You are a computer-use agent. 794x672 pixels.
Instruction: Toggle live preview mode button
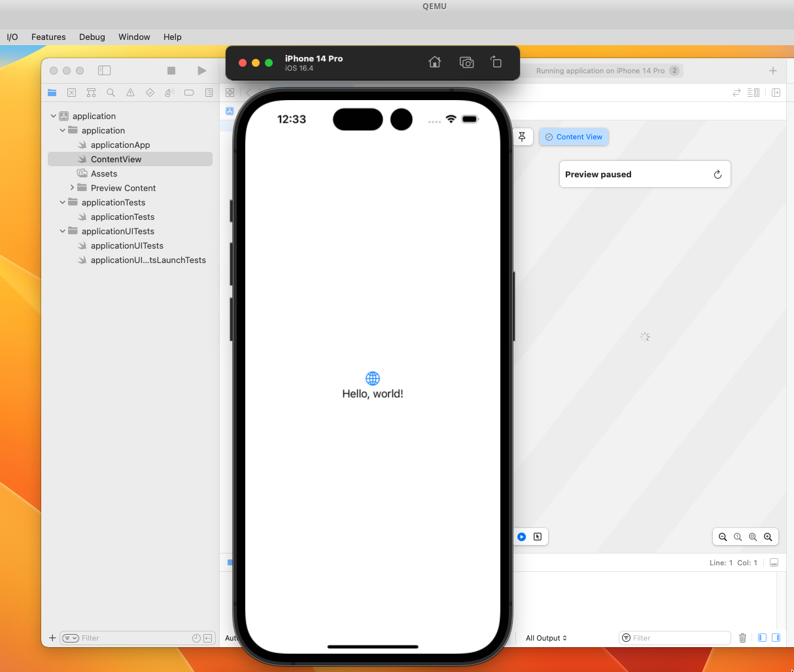(x=522, y=537)
